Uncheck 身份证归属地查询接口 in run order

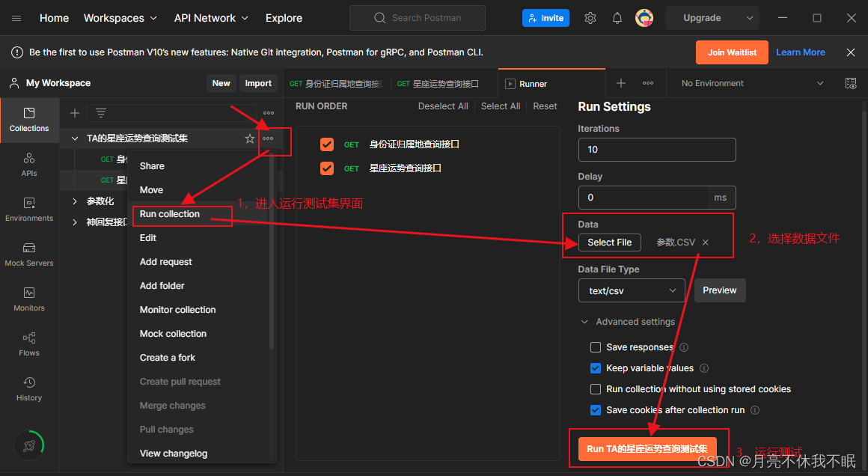[327, 144]
